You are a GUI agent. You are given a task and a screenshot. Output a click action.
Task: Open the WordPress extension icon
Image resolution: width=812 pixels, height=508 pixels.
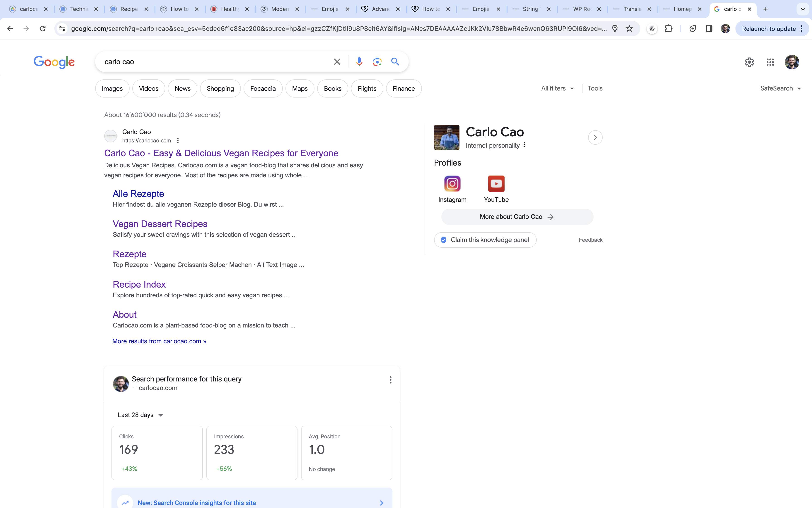(x=652, y=29)
